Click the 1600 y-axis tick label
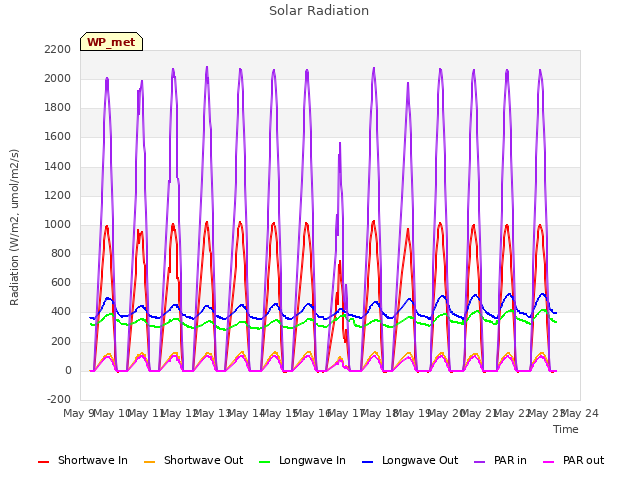This screenshot has height=480, width=640. coord(58,137)
